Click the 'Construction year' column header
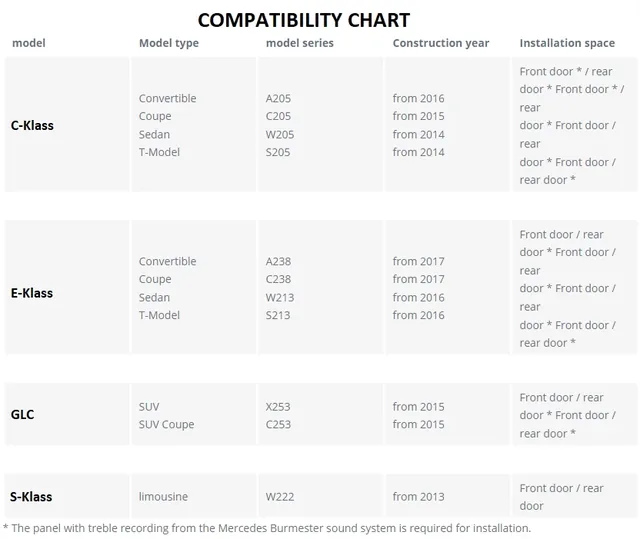This screenshot has width=640, height=539. 441,43
